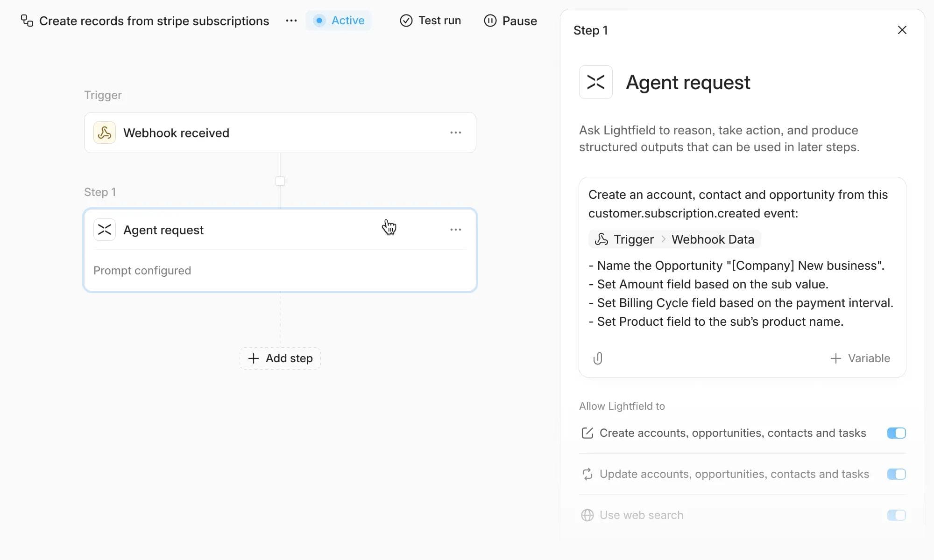The width and height of the screenshot is (934, 560).
Task: Click the workflow icon beside the title
Action: (27, 21)
